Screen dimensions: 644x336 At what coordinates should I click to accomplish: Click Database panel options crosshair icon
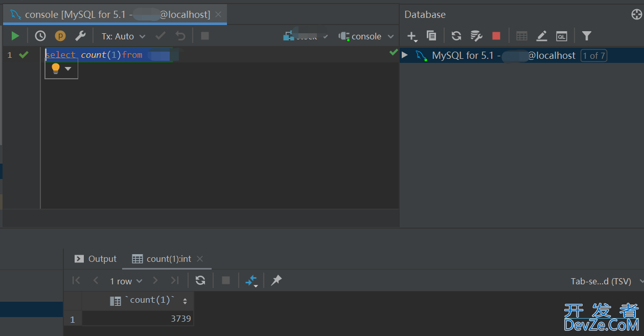[636, 14]
